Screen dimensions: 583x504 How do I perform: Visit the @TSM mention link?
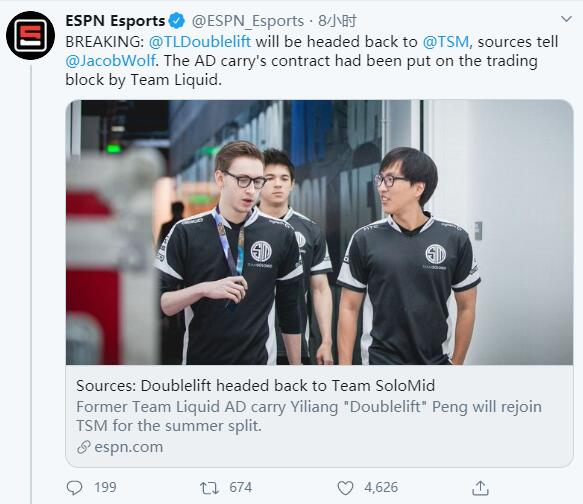[x=446, y=42]
